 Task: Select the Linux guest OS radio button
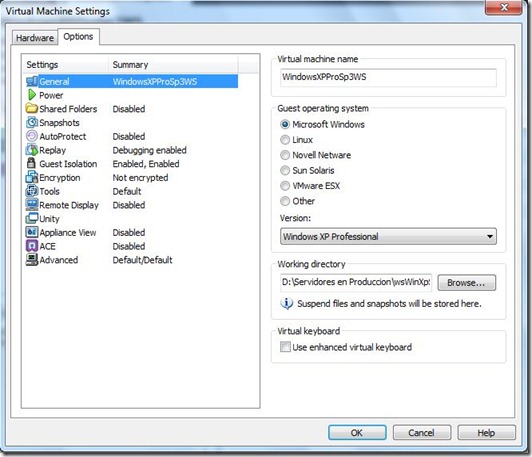[285, 140]
